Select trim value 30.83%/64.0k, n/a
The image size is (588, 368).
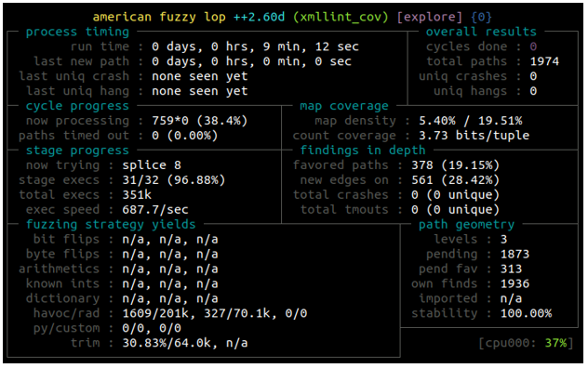pos(185,343)
